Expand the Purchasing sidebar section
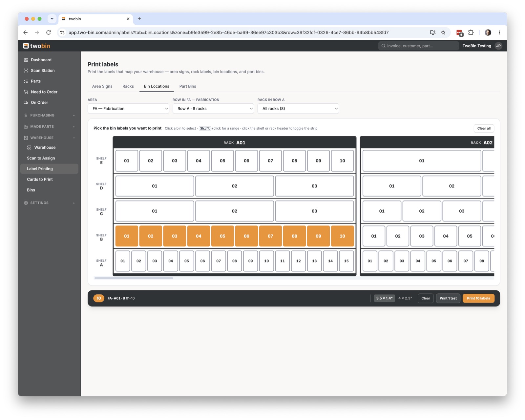The height and width of the screenshot is (420, 525). click(x=49, y=115)
